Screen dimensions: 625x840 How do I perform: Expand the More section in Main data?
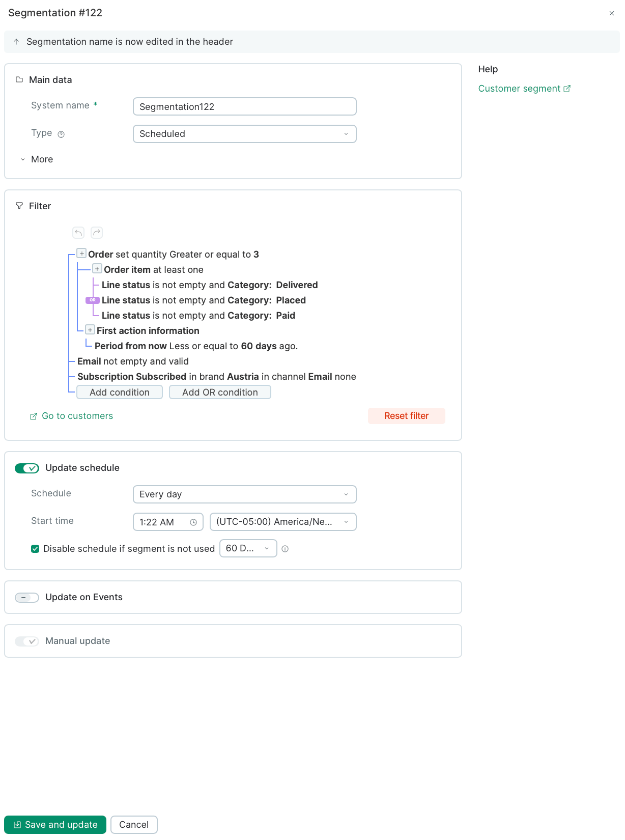point(37,159)
